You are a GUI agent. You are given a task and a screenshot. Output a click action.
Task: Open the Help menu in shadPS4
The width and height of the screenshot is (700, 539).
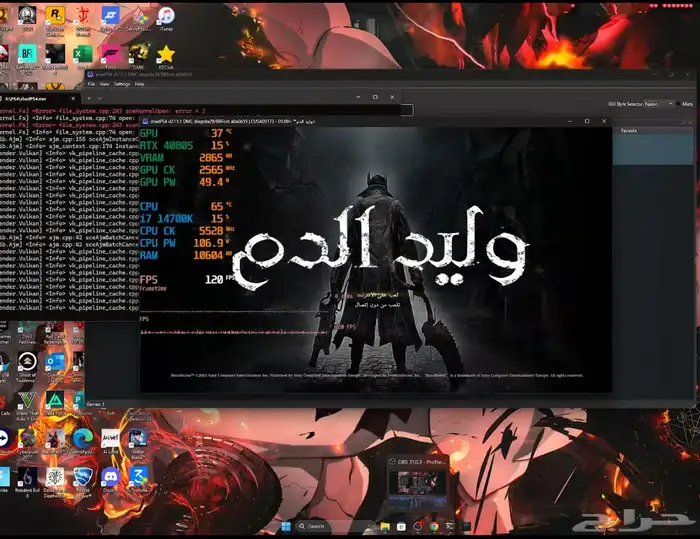(139, 84)
